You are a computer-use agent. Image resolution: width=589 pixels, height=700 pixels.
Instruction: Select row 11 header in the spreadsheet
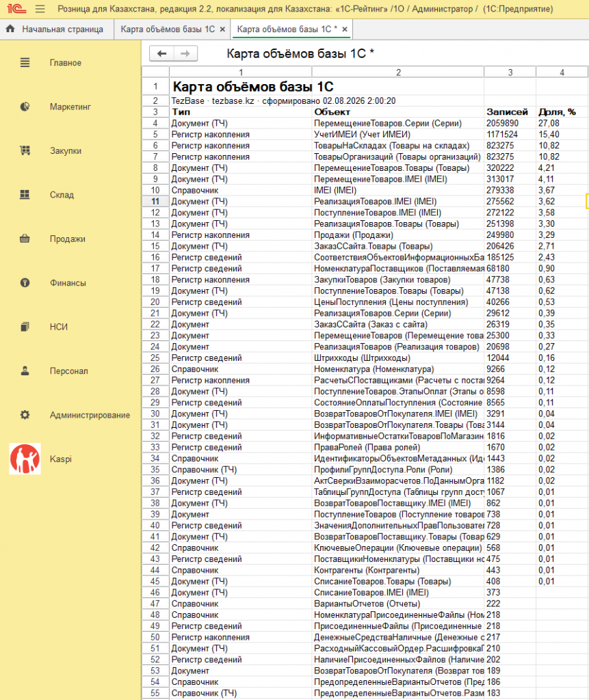click(155, 202)
